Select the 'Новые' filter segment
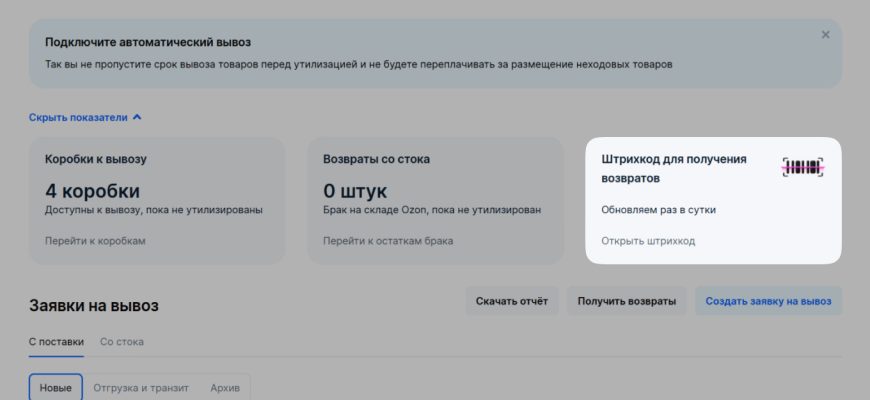Viewport: 870px width, 400px height. 56,387
